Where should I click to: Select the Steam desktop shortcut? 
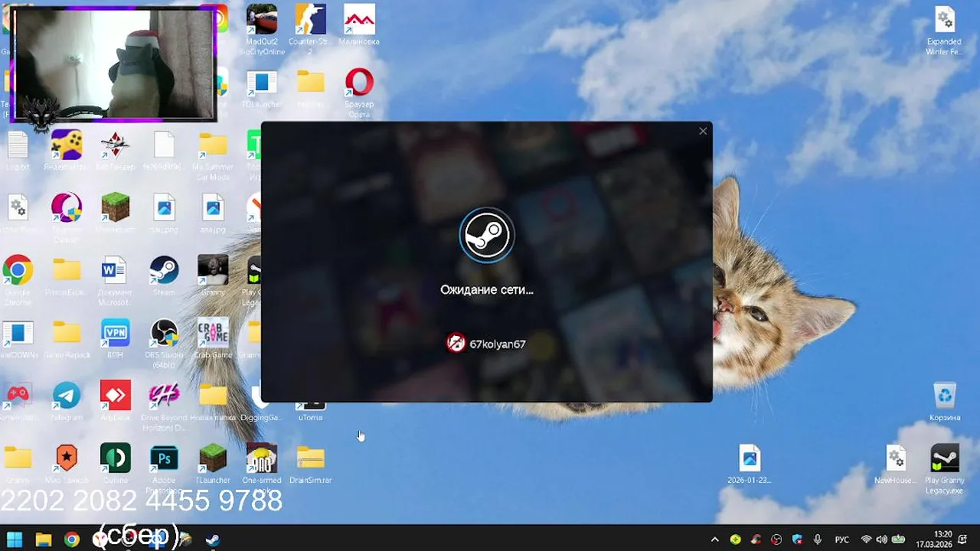164,275
